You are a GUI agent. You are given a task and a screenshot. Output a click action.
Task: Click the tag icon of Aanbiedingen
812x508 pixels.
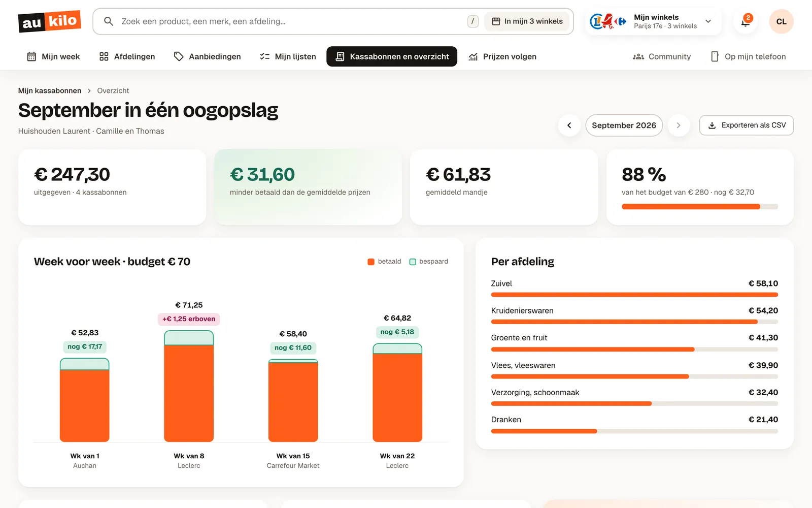pyautogui.click(x=179, y=56)
